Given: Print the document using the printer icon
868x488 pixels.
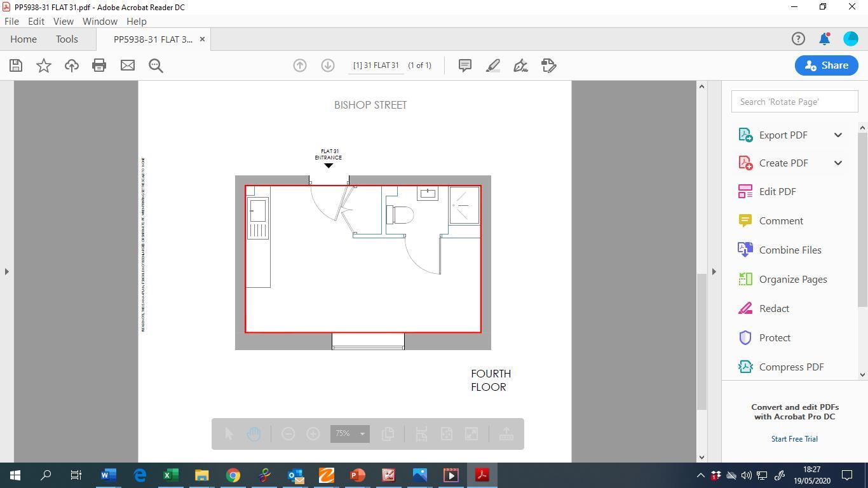Looking at the screenshot, I should pyautogui.click(x=99, y=65).
